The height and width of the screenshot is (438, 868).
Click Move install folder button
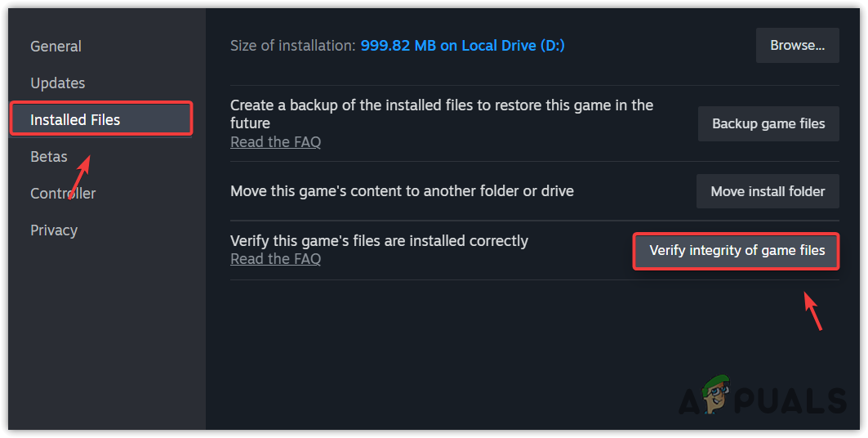[768, 191]
